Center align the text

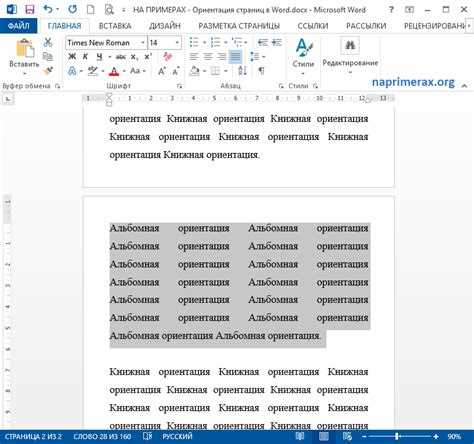(x=208, y=56)
